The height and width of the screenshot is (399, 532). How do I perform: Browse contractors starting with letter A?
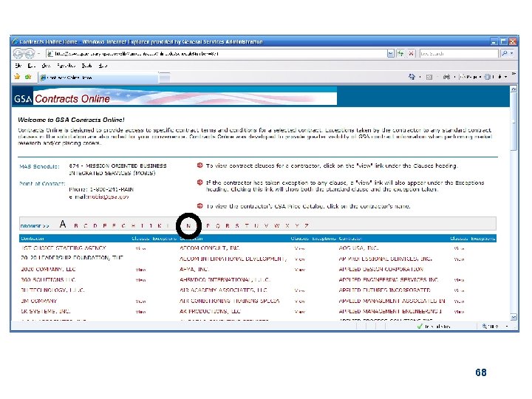[x=63, y=225]
